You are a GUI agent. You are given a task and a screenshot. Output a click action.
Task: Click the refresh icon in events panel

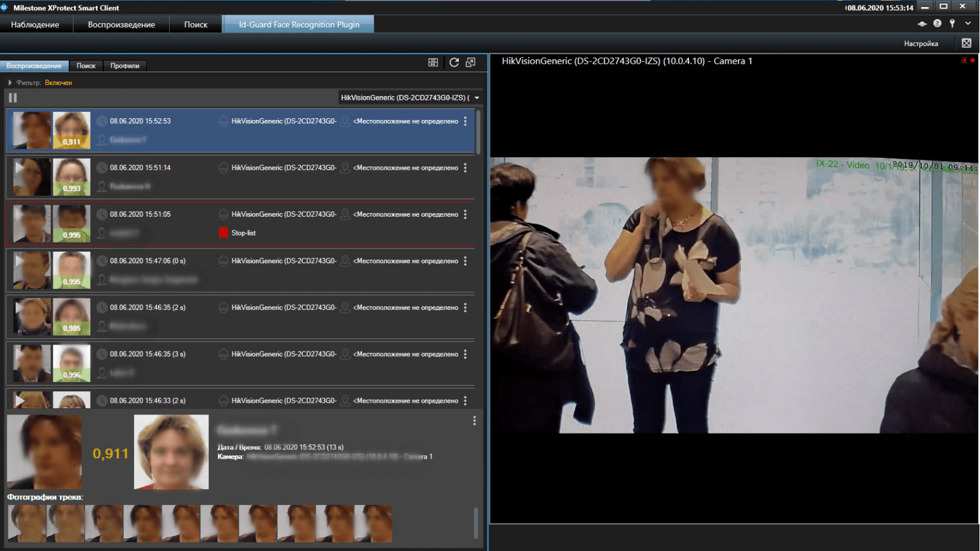[x=454, y=62]
